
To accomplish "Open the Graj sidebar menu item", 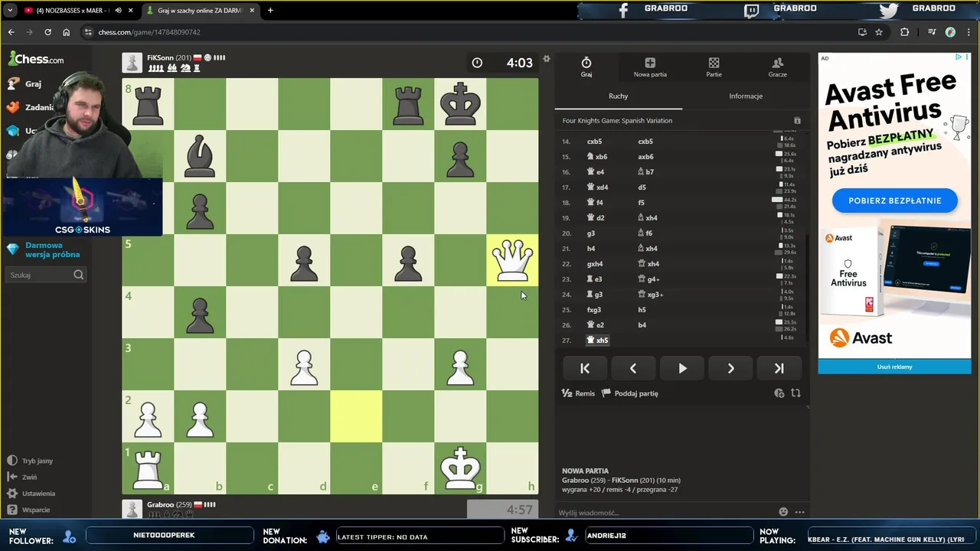I will 25,84.
